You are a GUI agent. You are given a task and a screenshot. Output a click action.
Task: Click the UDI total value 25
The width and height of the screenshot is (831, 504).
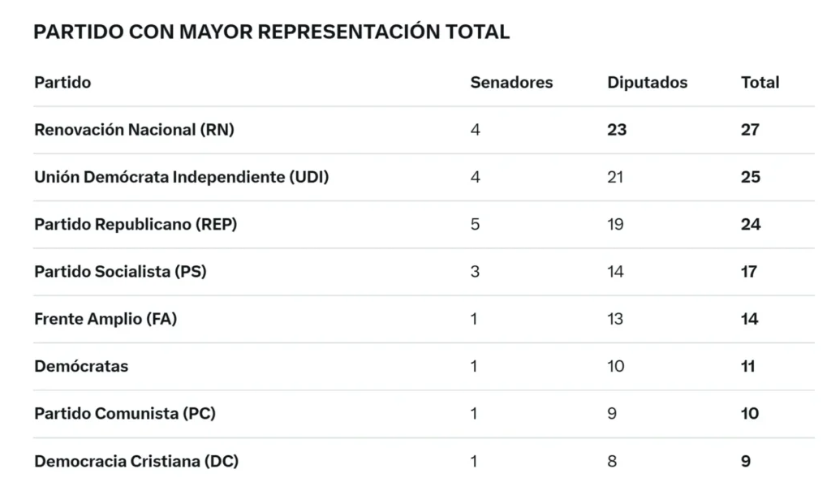pos(750,177)
